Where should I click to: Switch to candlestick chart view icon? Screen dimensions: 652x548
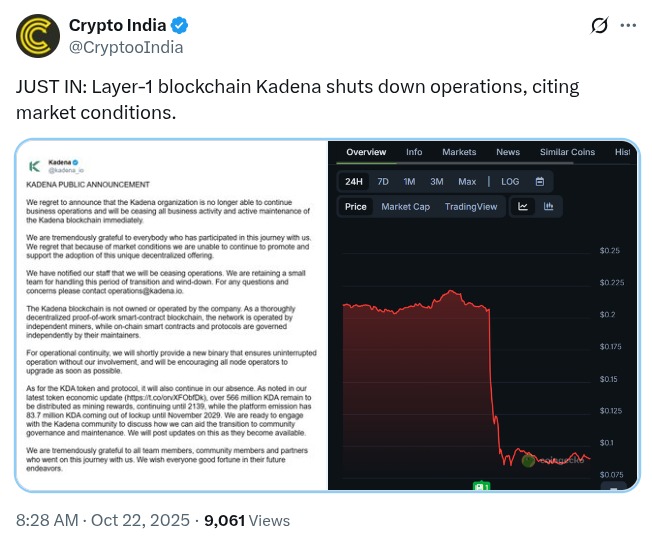coord(548,207)
